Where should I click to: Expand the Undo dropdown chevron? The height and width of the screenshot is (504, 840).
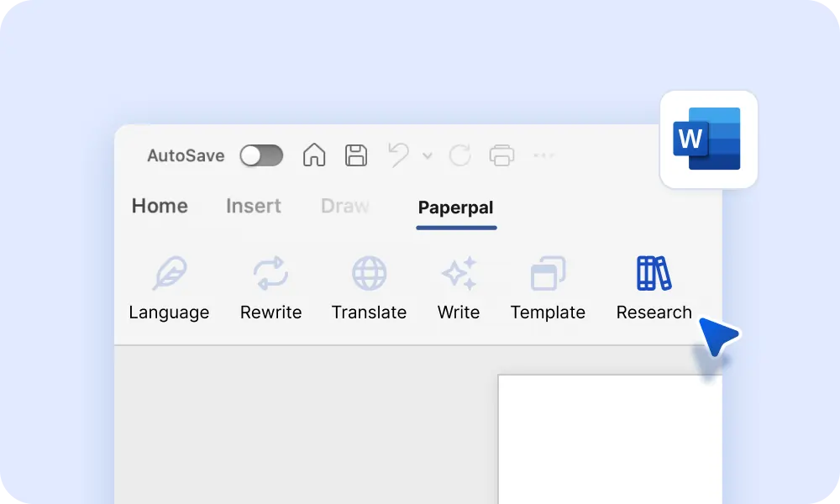(428, 157)
